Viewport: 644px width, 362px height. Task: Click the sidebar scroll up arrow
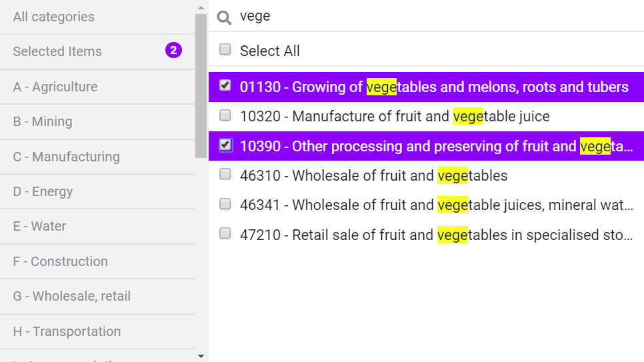pyautogui.click(x=201, y=7)
